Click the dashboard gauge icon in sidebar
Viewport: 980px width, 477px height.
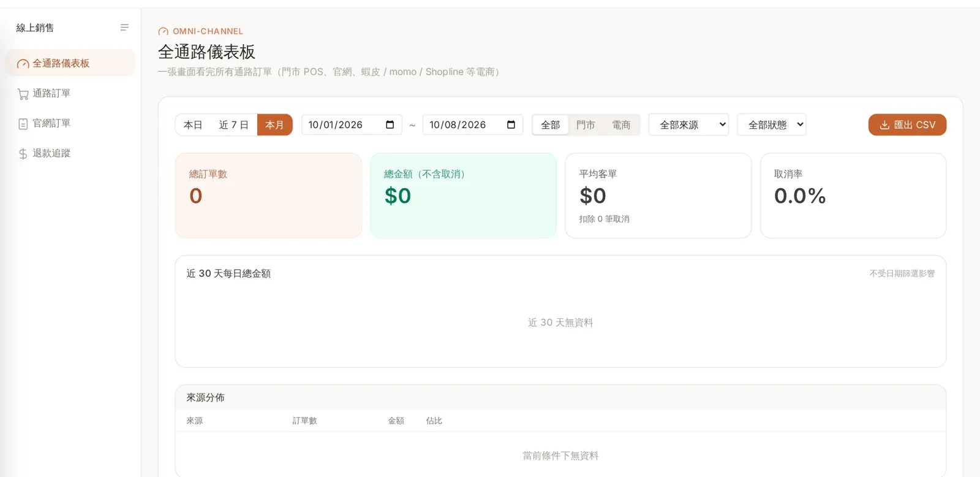click(23, 64)
